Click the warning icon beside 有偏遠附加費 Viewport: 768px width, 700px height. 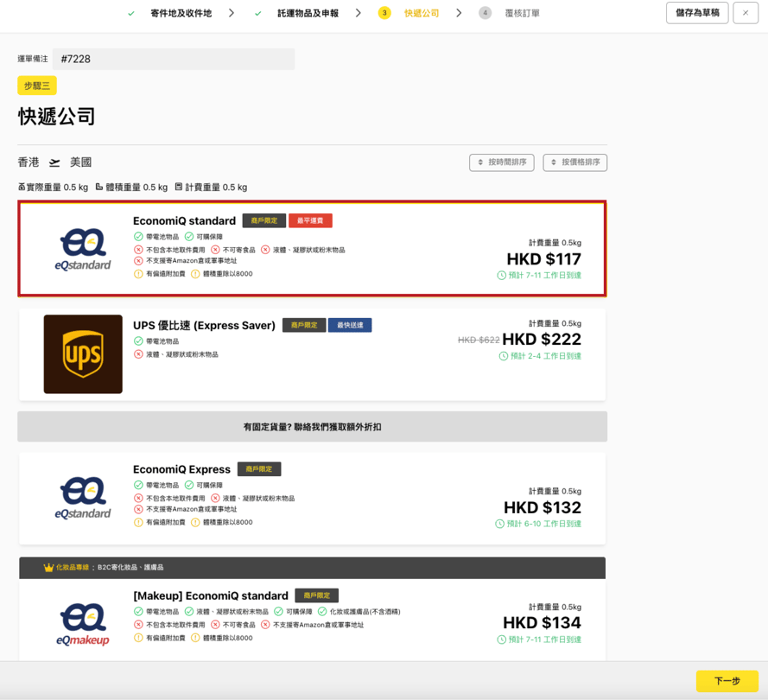tap(138, 274)
